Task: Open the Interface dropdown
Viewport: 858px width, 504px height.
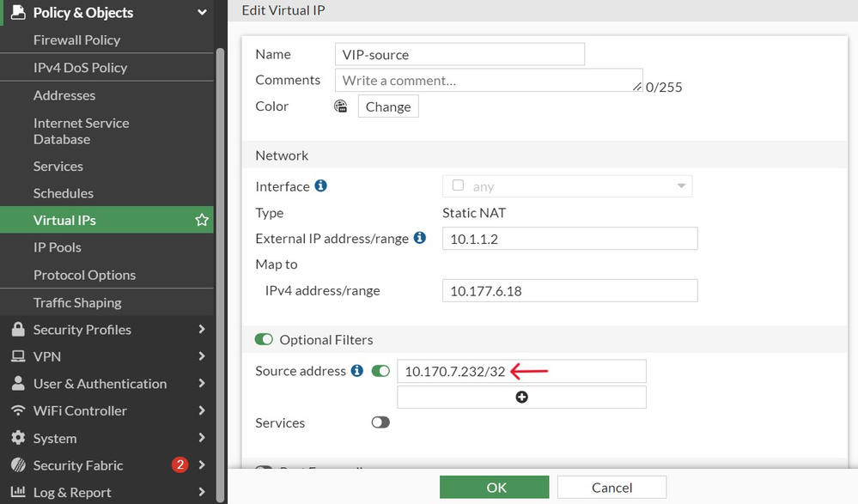Action: pyautogui.click(x=567, y=186)
